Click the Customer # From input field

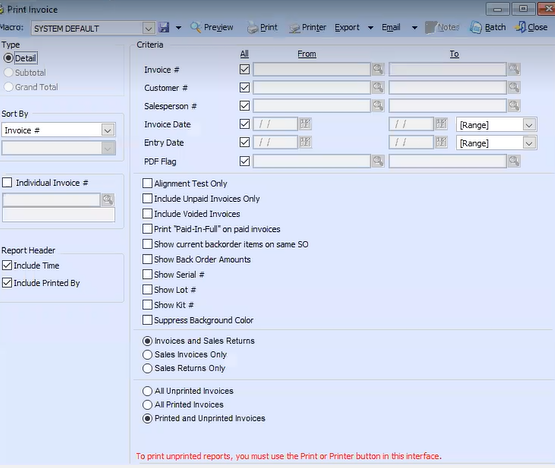point(311,87)
